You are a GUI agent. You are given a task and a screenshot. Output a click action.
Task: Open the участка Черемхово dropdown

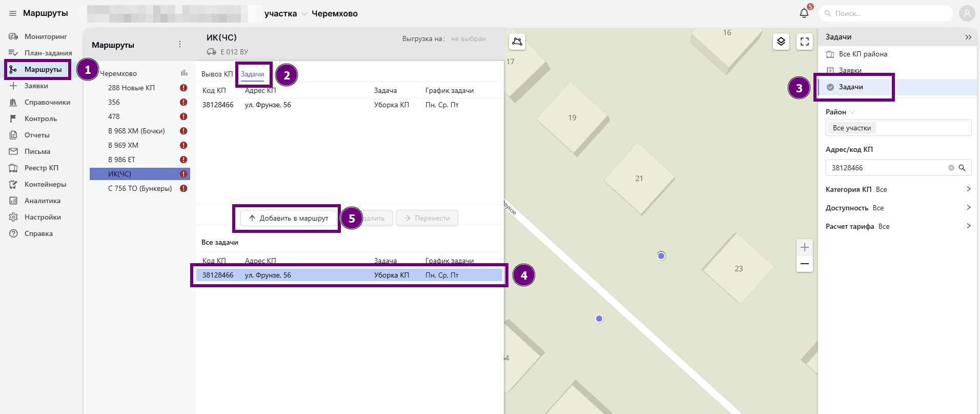(304, 14)
